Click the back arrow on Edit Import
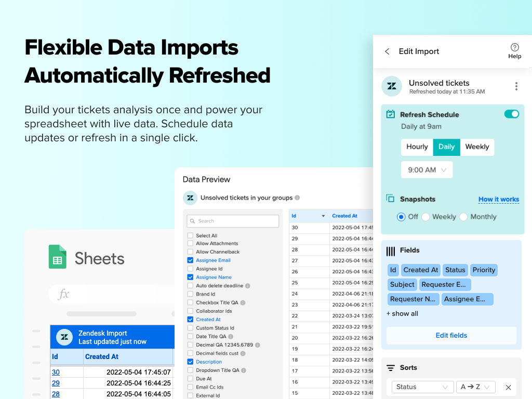This screenshot has width=532, height=399. (387, 51)
